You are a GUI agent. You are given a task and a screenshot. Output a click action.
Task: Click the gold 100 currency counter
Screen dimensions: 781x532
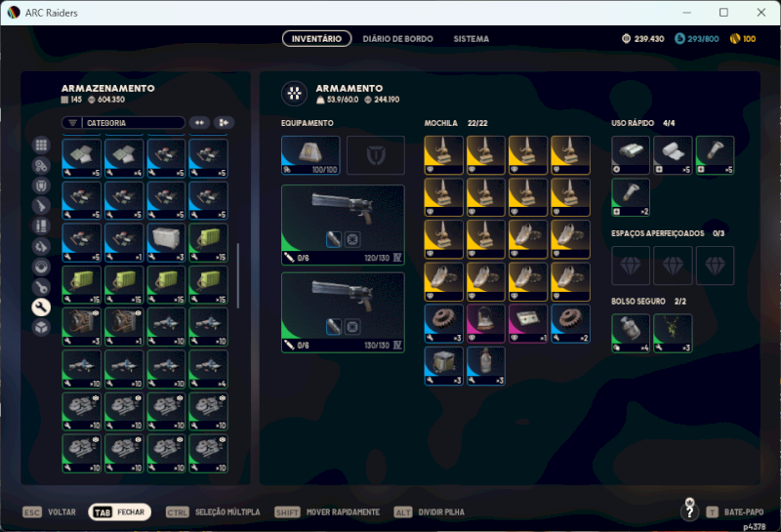743,39
